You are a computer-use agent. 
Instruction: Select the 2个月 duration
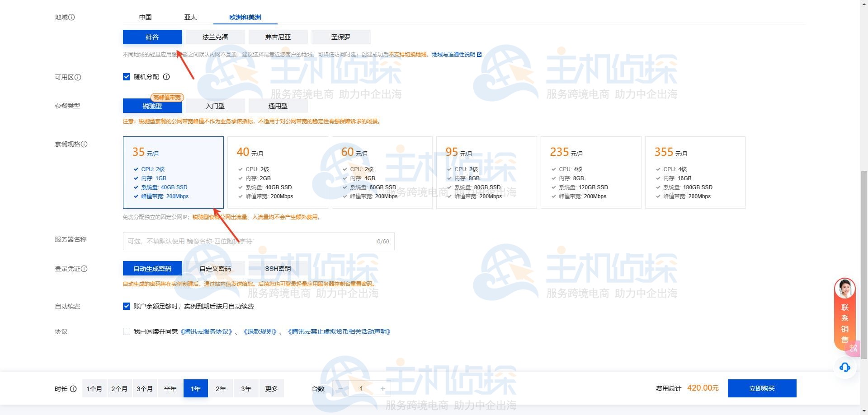coord(119,389)
